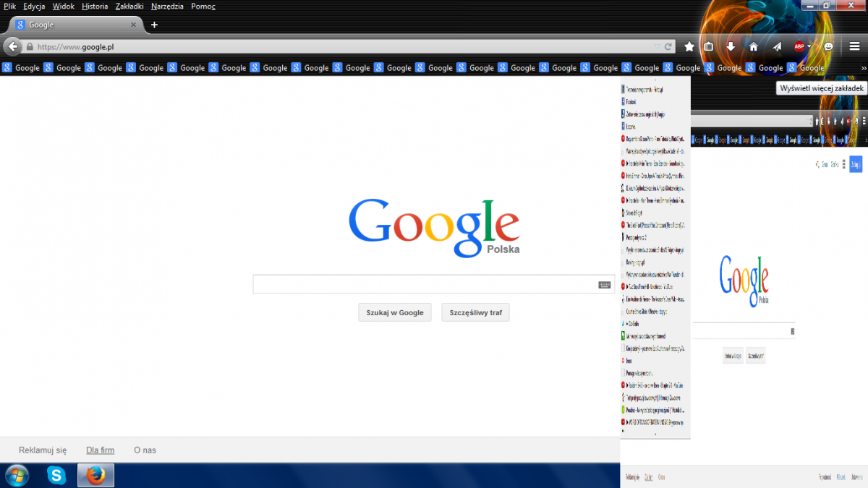This screenshot has width=868, height=488.
Task: Open the Google apps grid icon in the squashed page
Action: (843, 164)
